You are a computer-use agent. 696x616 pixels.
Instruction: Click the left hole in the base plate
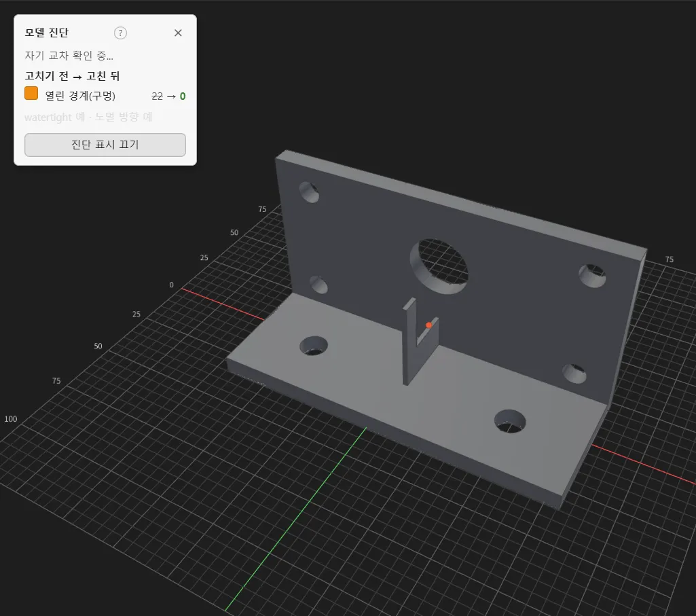[314, 346]
